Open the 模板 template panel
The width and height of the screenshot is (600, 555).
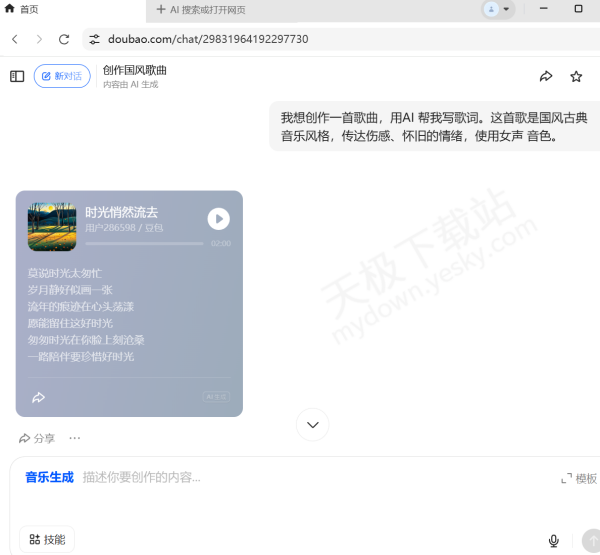tap(579, 479)
